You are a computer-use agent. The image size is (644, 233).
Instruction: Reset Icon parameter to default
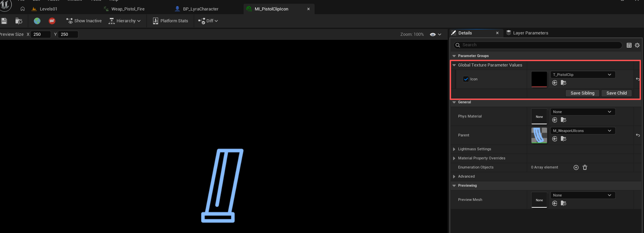(x=638, y=79)
